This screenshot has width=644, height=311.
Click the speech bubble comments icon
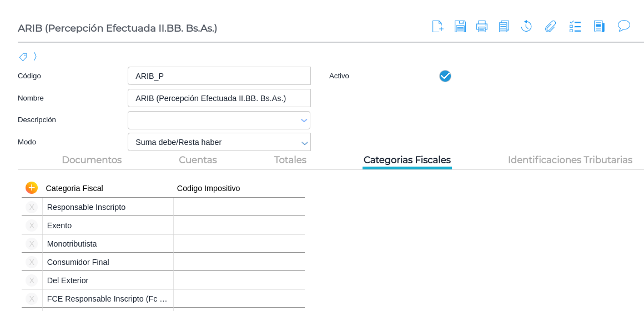(624, 26)
